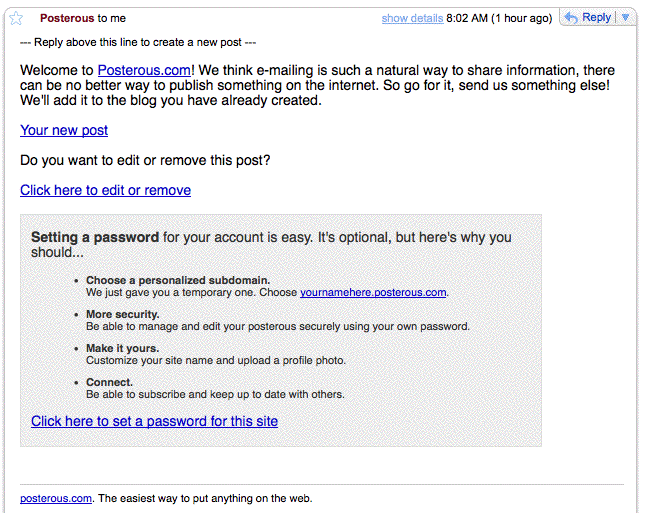The width and height of the screenshot is (645, 513).
Task: Click the set a password link
Action: click(x=154, y=421)
